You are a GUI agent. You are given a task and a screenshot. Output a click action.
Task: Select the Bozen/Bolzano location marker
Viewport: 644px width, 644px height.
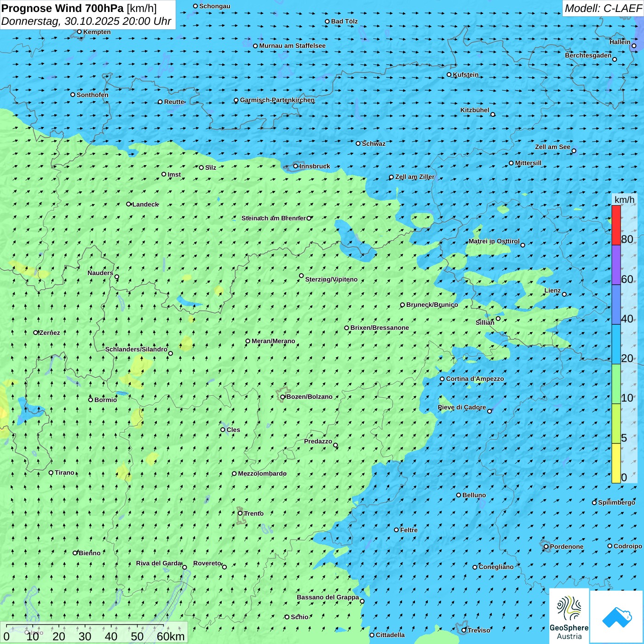point(283,397)
